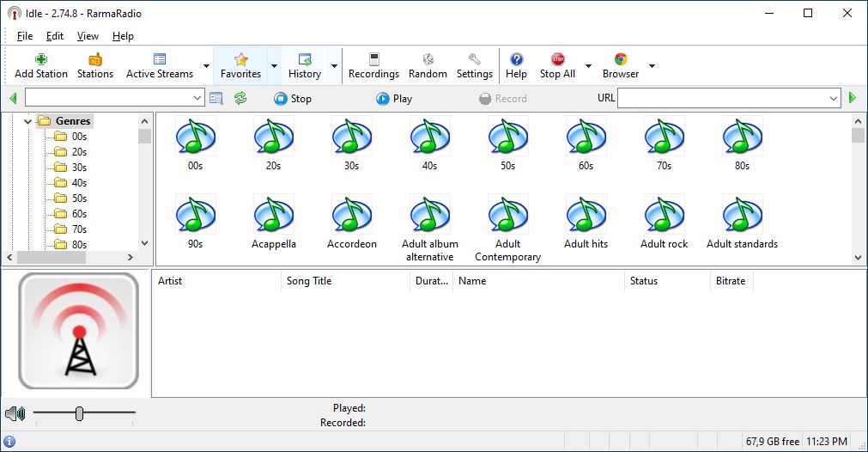Open the URL combo box dropdown
Viewport: 868px width, 452px height.
(x=834, y=99)
